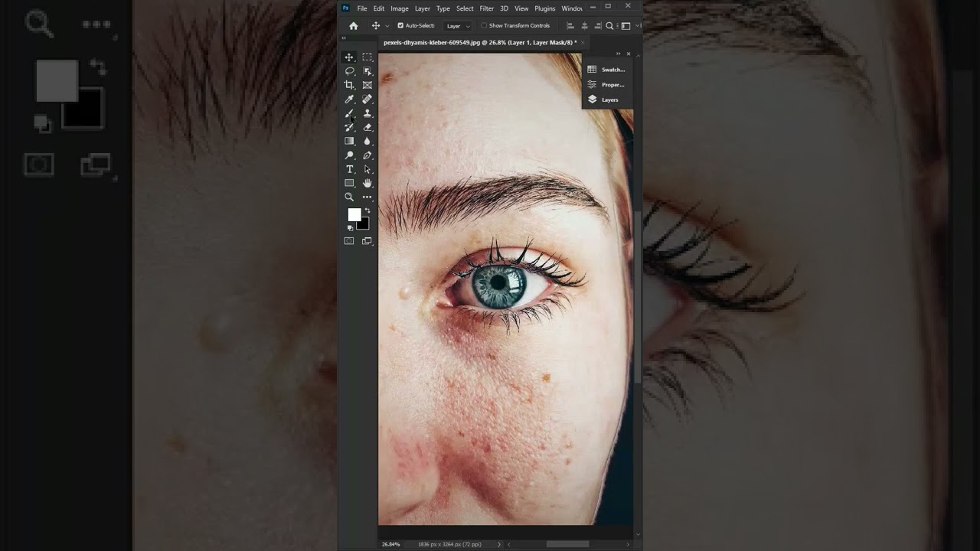Open the Filter menu

click(x=486, y=8)
